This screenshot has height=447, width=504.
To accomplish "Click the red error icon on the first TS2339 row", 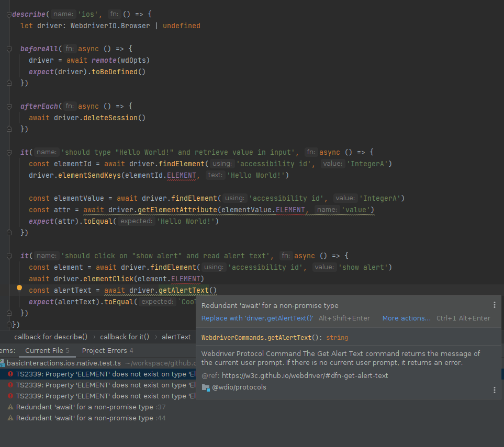I will coord(10,374).
